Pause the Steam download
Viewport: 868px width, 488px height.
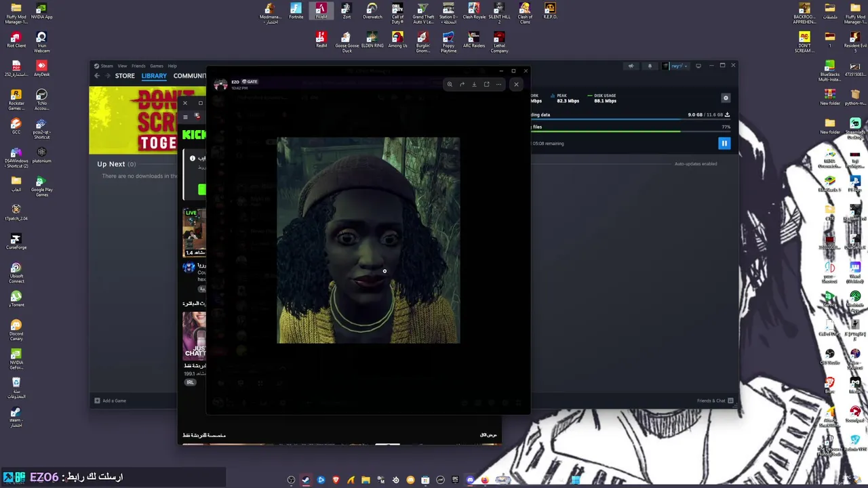pos(724,143)
